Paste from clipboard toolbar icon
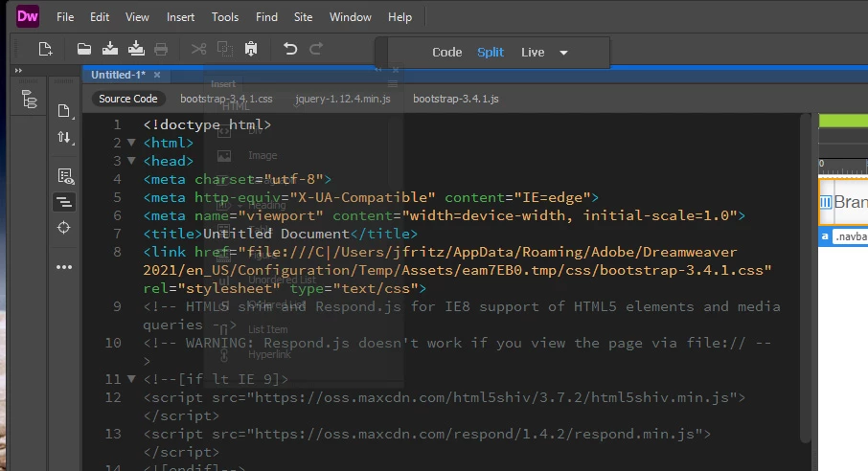This screenshot has height=471, width=868. click(251, 49)
